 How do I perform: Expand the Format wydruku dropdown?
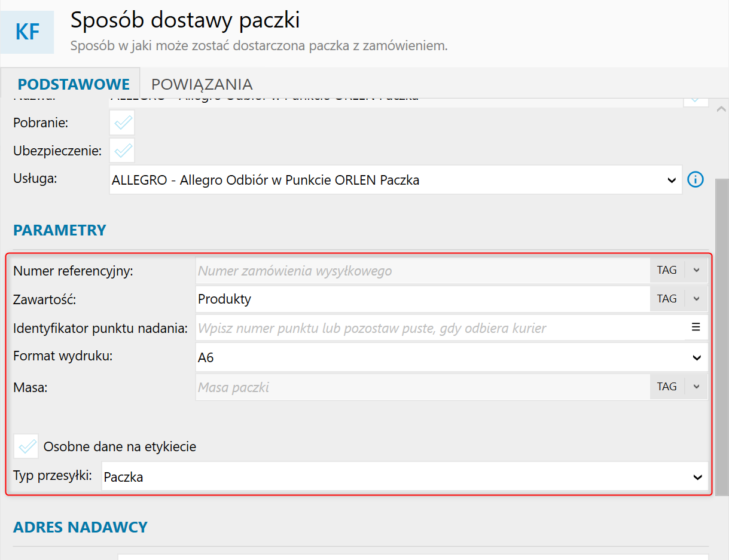696,358
